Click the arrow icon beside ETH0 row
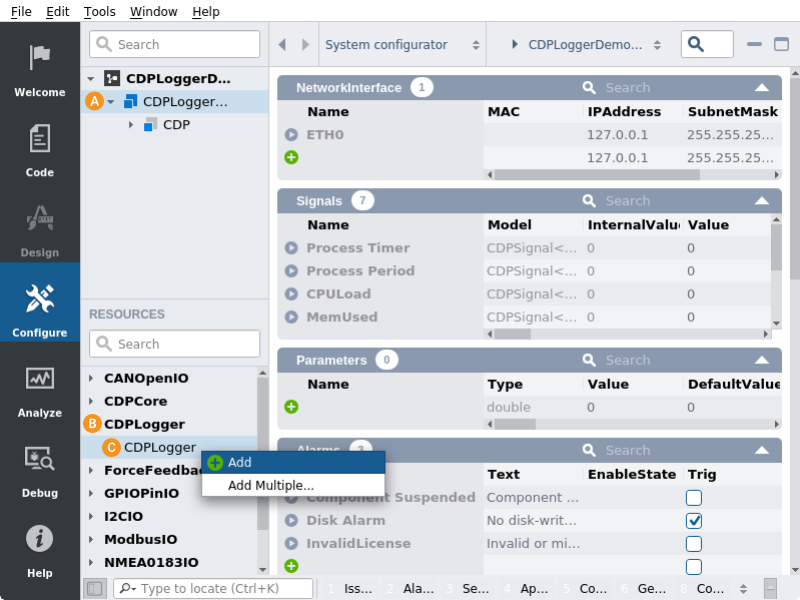 click(291, 134)
